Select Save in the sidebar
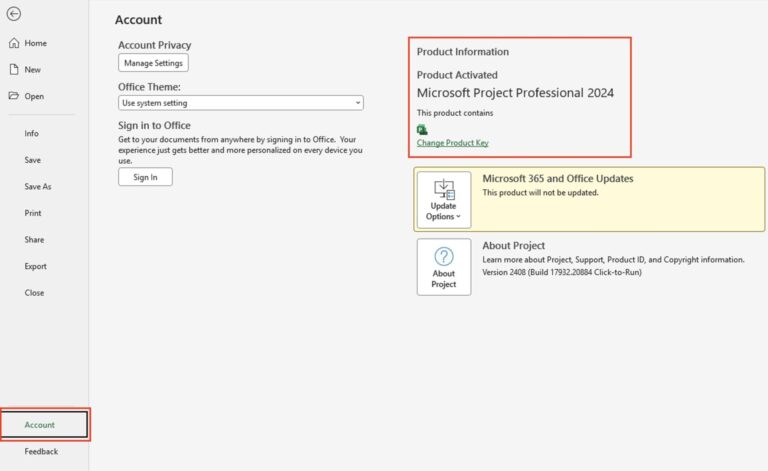The image size is (768, 471). pyautogui.click(x=33, y=160)
